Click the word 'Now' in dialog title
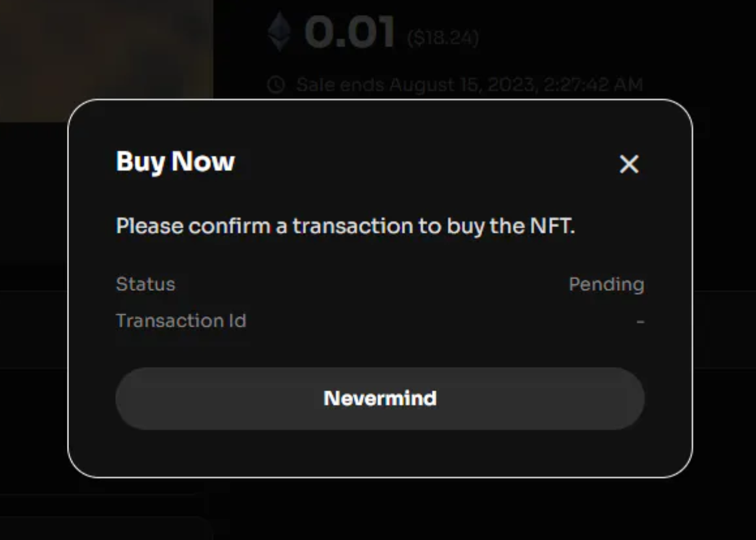 click(203, 161)
